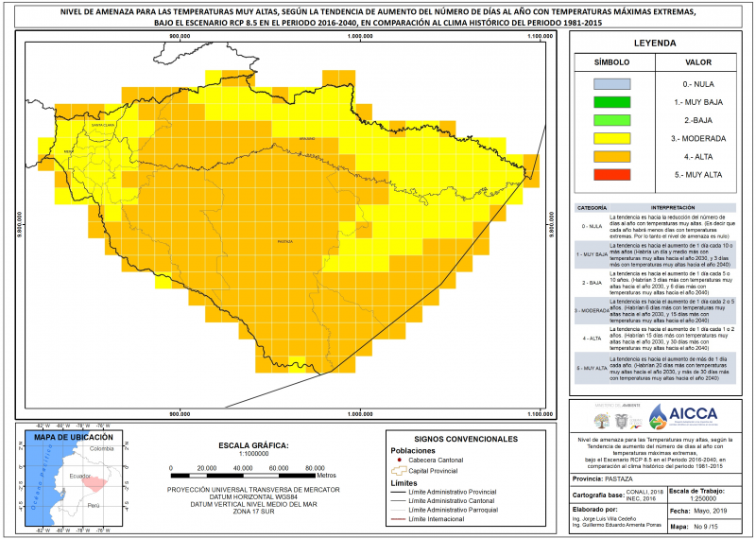Image resolution: width=756 pixels, height=539 pixels.
Task: Click the 'Cartografía base' field
Action: click(x=619, y=496)
